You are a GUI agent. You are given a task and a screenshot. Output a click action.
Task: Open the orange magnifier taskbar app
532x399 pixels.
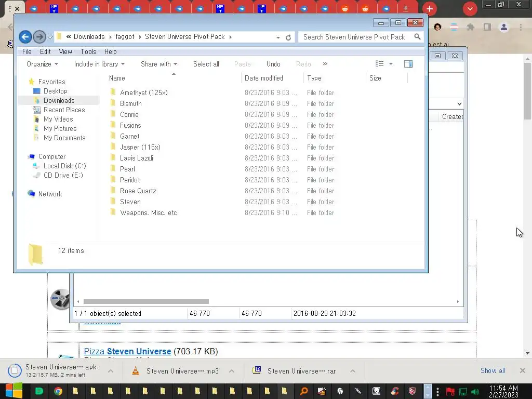click(303, 391)
